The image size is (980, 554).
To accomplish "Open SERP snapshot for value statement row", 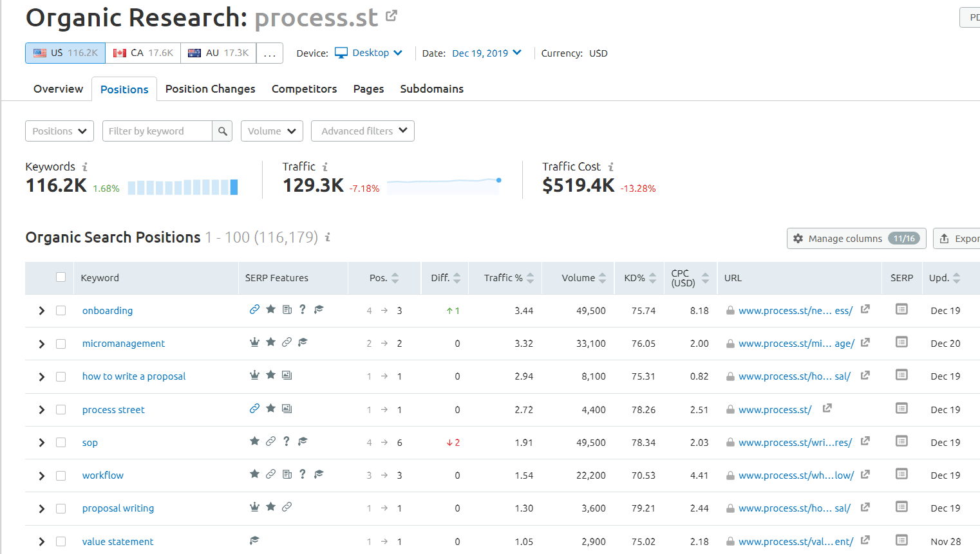I will pyautogui.click(x=901, y=540).
